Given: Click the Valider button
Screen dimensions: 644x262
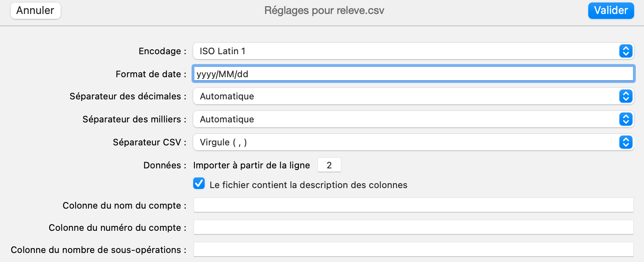Looking at the screenshot, I should 611,11.
